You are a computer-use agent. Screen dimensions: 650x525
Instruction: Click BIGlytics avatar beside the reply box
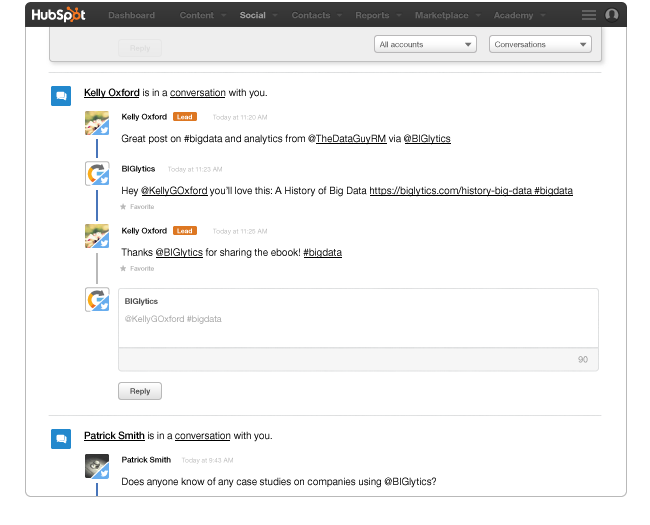coord(97,299)
